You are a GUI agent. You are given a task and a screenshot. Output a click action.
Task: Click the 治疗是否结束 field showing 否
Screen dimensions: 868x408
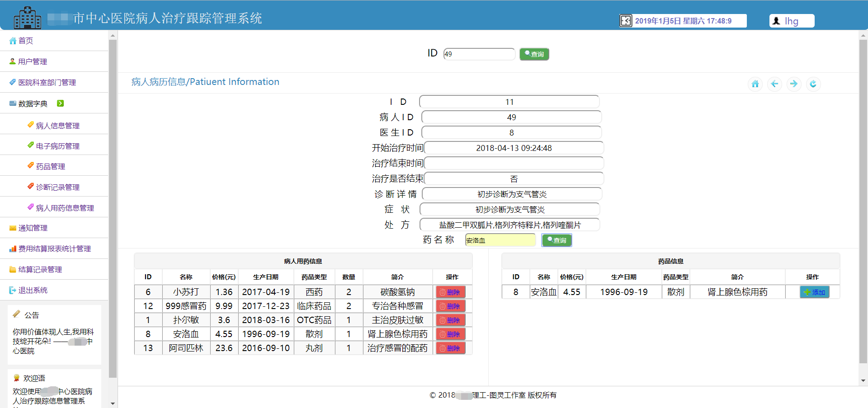[x=514, y=179]
